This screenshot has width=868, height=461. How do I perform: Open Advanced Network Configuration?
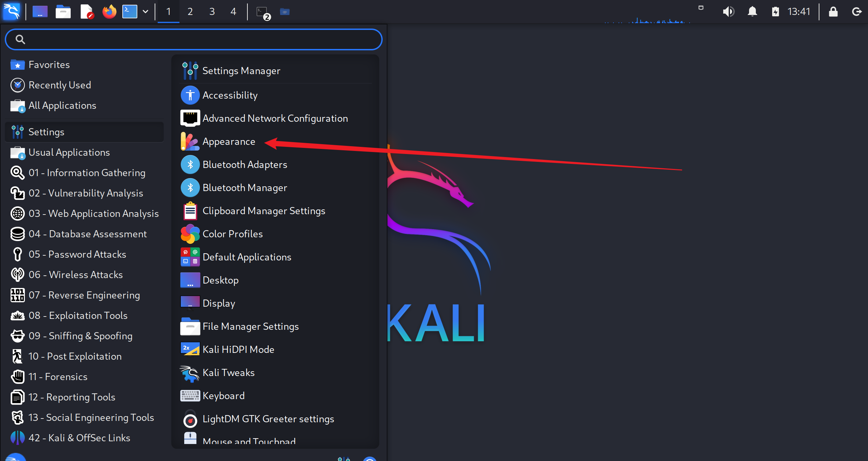point(275,118)
